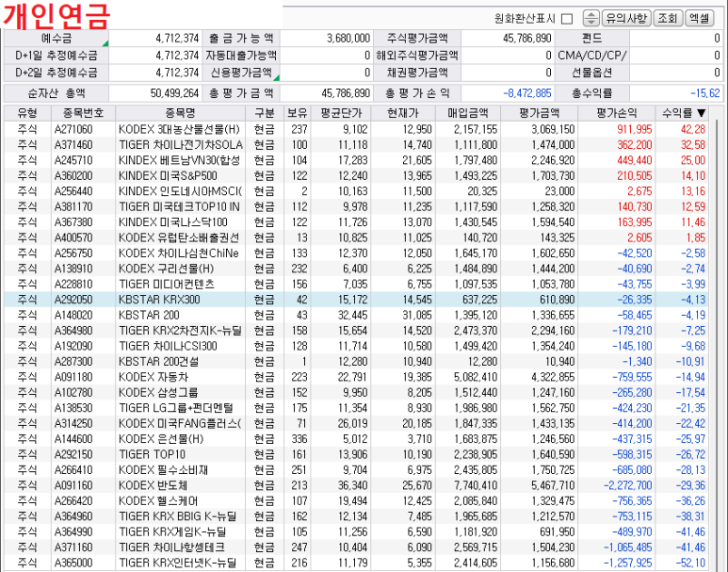This screenshot has height=572, width=728.
Task: Select the KODEX 자동차 row
Action: [358, 377]
